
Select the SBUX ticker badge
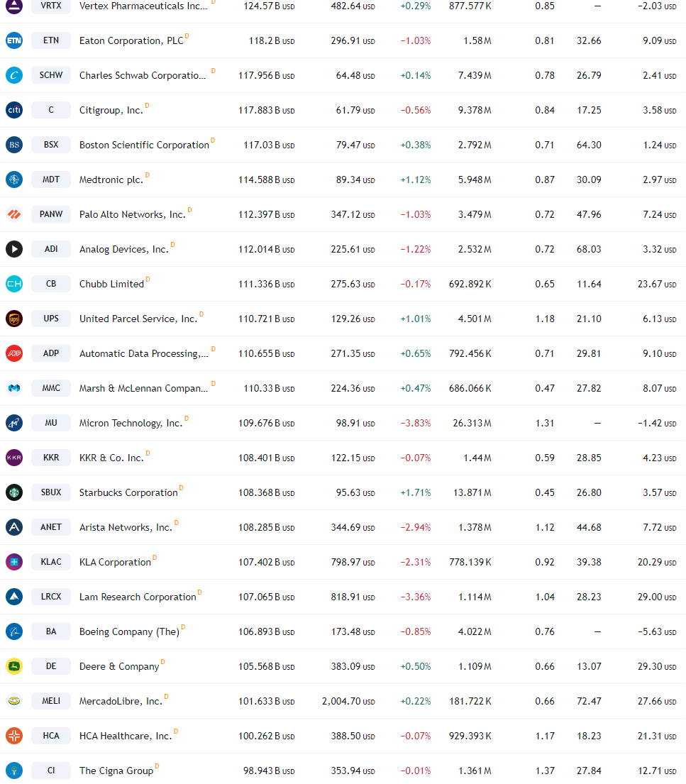pyautogui.click(x=51, y=492)
